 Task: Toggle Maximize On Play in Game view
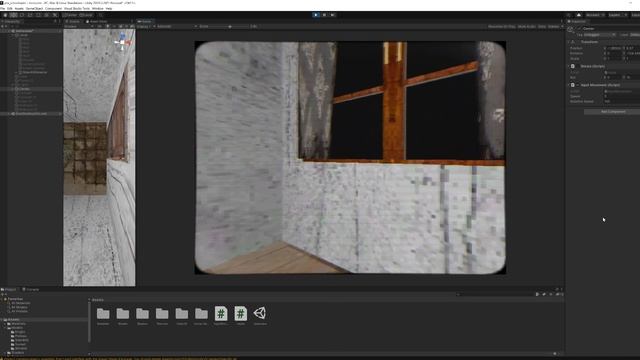(x=502, y=27)
